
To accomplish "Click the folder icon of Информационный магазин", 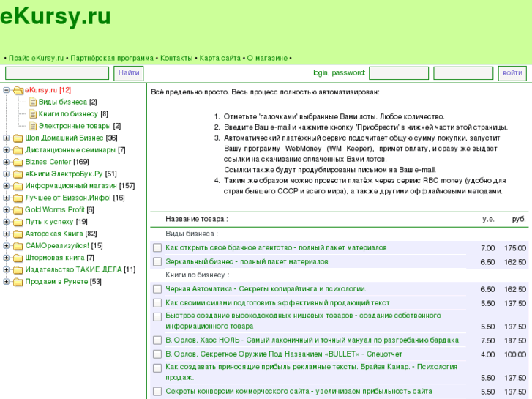I will coord(18,186).
